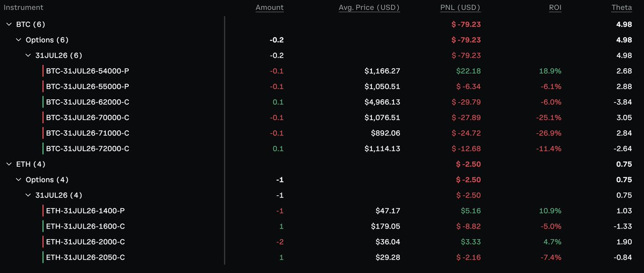644x273 pixels.
Task: Click the vertical column divider line
Action: coord(224,141)
